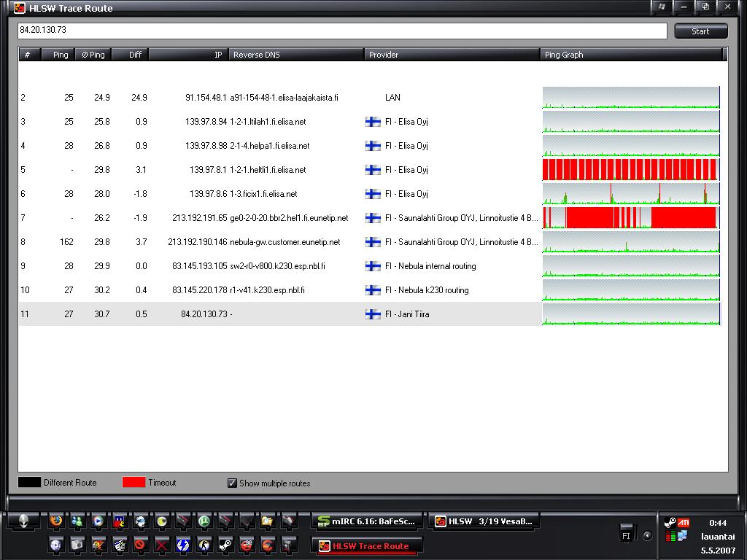Select hop 2 IP 91.154.48.1

click(x=206, y=98)
